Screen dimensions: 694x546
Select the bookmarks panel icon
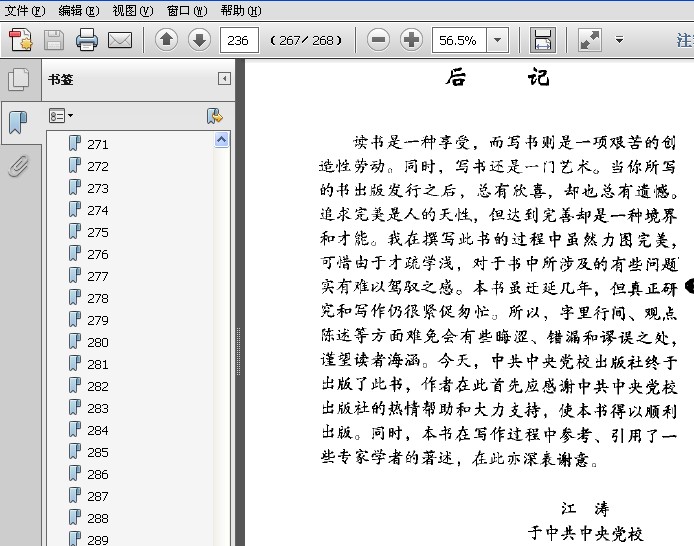tap(18, 123)
